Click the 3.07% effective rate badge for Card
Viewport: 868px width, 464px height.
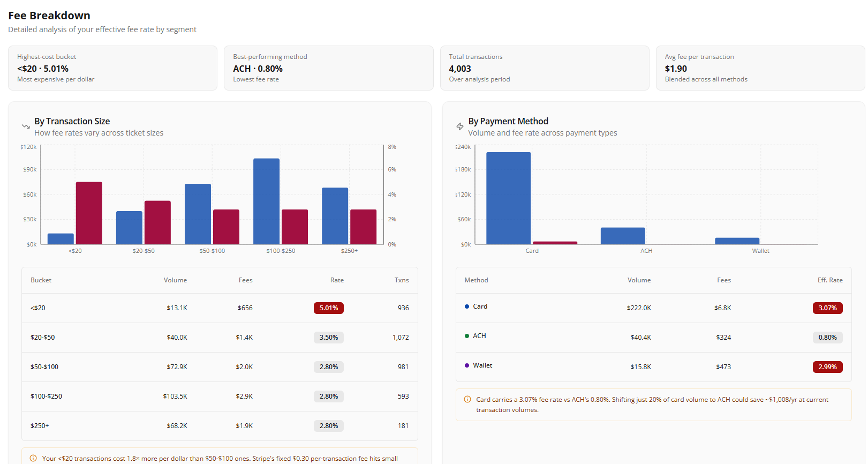coord(827,308)
